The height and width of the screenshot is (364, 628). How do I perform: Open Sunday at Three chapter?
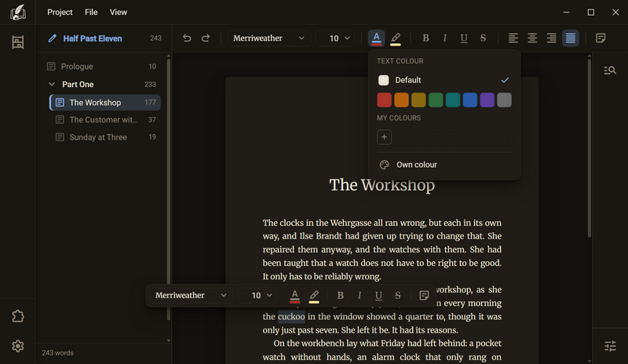pyautogui.click(x=105, y=137)
